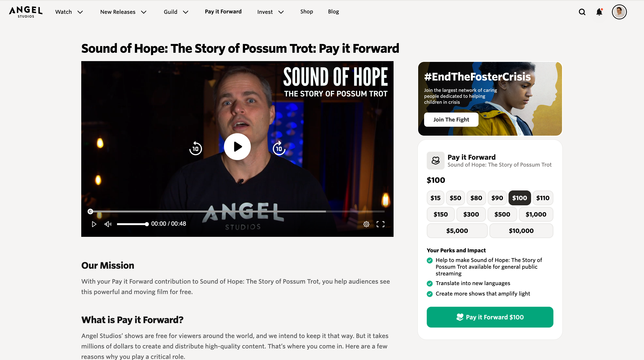The width and height of the screenshot is (644, 360).
Task: Open the user profile avatar
Action: point(619,12)
